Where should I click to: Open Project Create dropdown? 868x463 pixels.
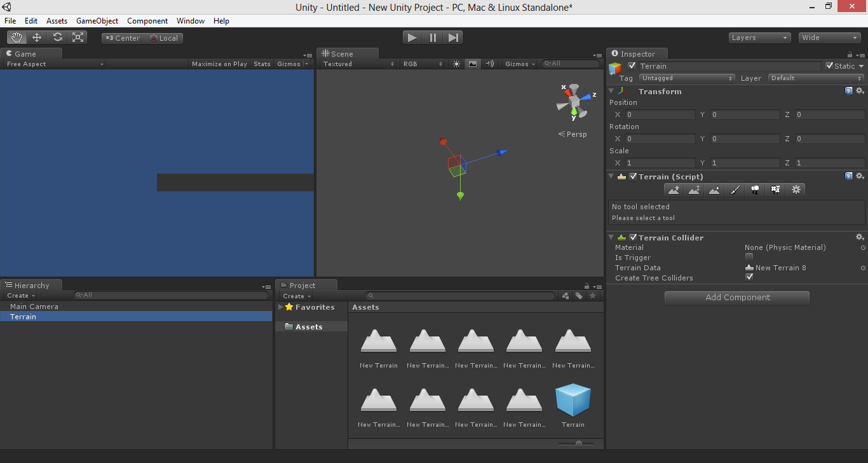297,296
